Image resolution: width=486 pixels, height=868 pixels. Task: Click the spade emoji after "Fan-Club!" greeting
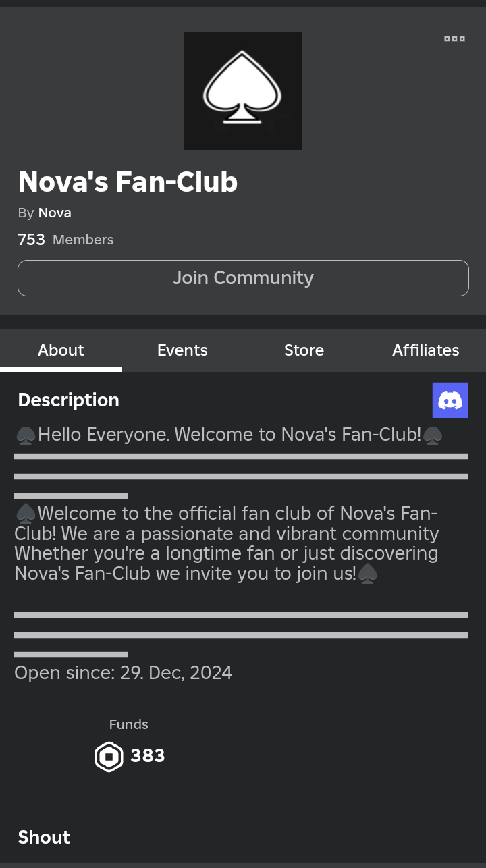coord(433,435)
